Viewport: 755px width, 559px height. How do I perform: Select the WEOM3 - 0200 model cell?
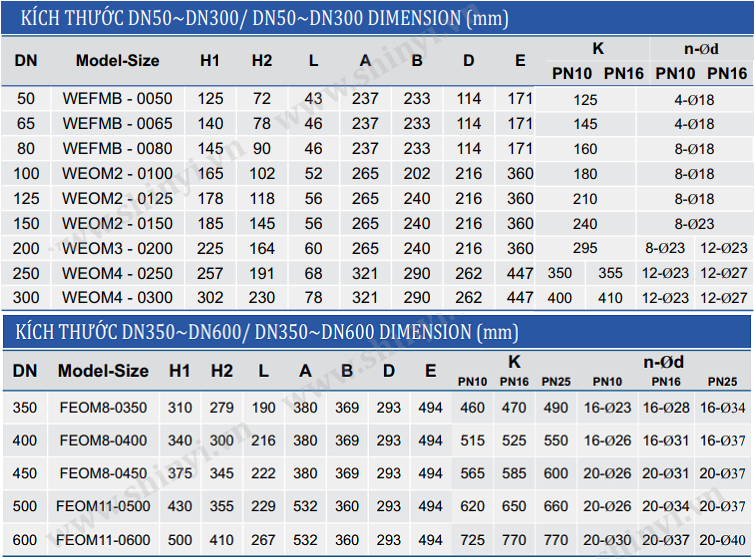117,248
